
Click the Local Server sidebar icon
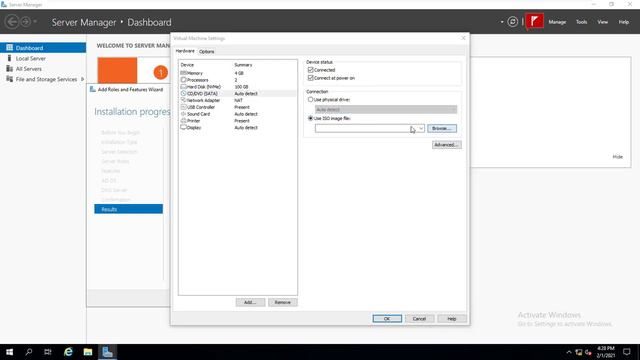(9, 58)
